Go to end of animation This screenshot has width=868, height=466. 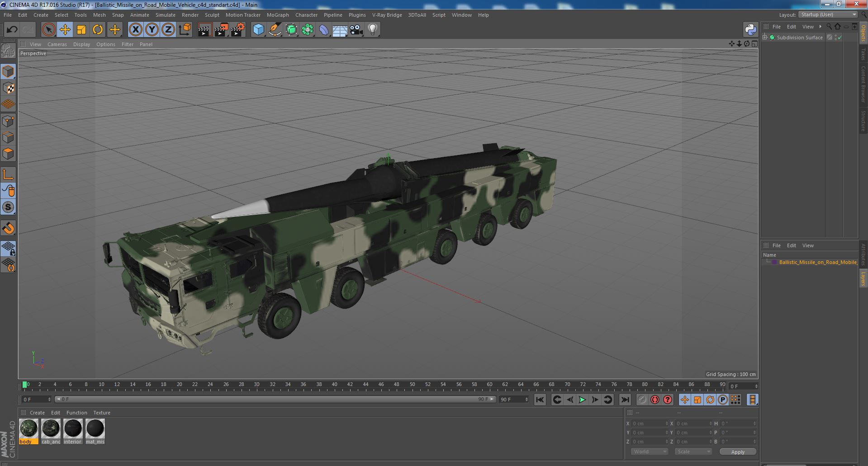pos(625,400)
